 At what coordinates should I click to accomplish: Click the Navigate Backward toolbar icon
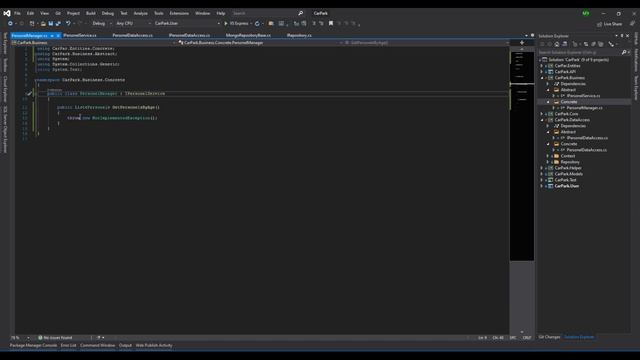10,24
